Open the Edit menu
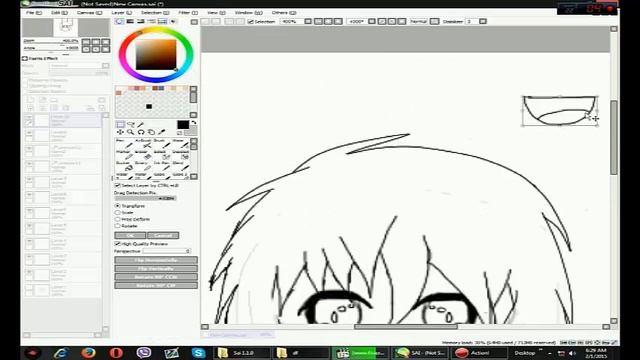The height and width of the screenshot is (360, 640). point(59,13)
